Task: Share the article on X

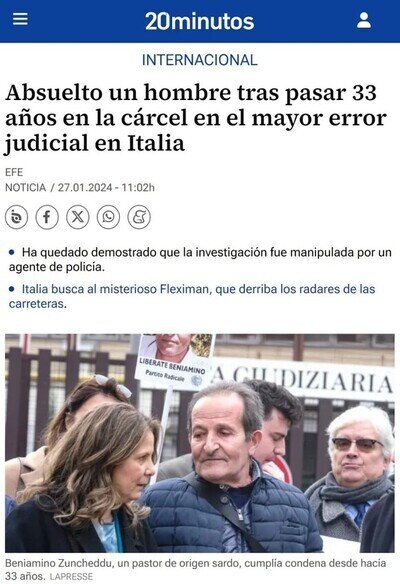Action: [x=77, y=217]
